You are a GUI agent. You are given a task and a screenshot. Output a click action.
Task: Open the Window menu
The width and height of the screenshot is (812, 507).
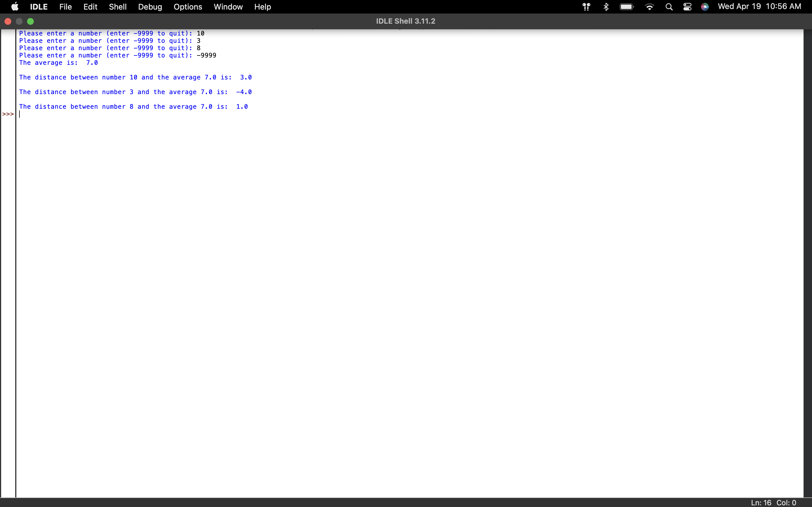(x=228, y=7)
